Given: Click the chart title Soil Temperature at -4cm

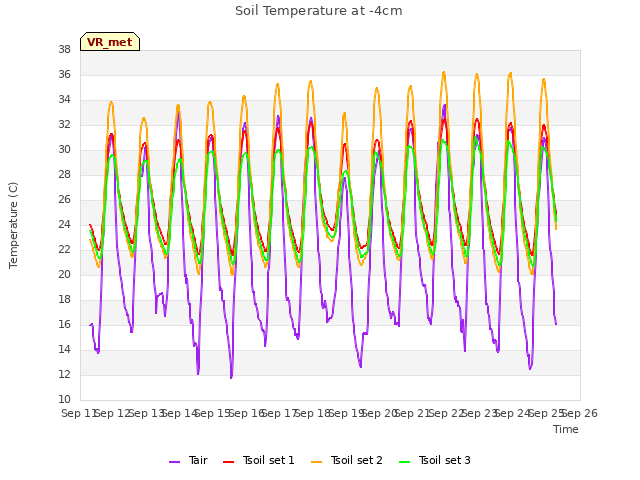Looking at the screenshot, I should [x=319, y=11].
